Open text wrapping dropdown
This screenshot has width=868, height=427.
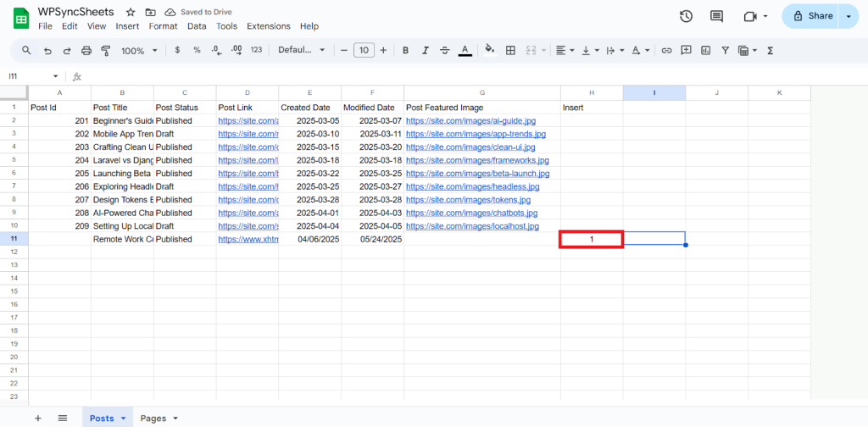coord(615,50)
